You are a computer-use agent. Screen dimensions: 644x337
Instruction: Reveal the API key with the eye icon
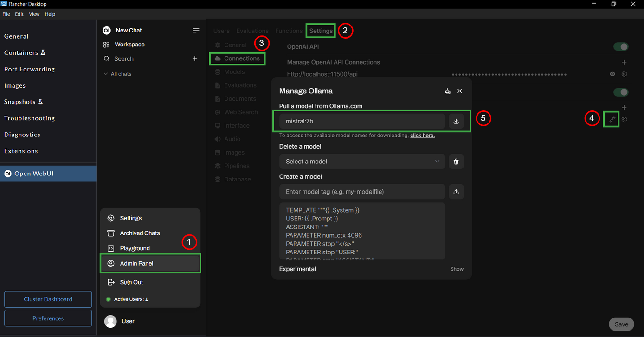612,74
